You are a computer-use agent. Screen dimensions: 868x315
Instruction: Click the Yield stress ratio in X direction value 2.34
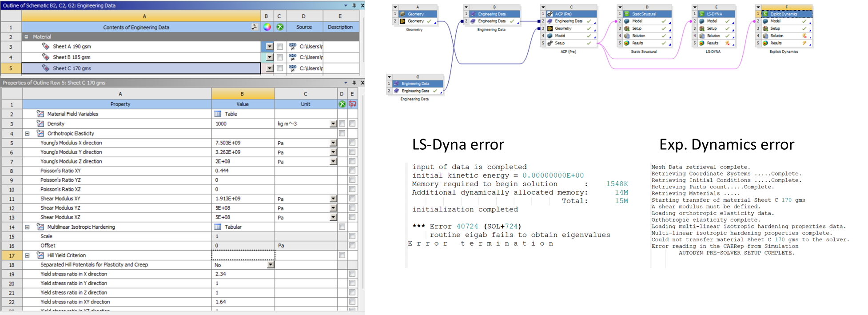(243, 274)
